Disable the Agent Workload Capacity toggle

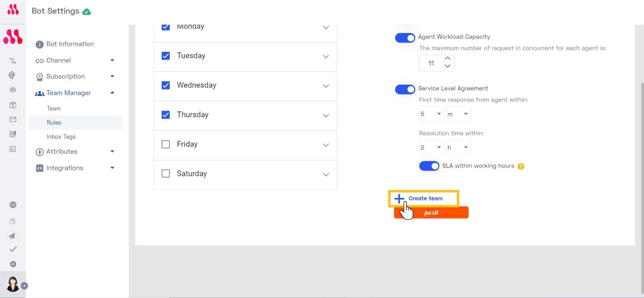pos(405,38)
